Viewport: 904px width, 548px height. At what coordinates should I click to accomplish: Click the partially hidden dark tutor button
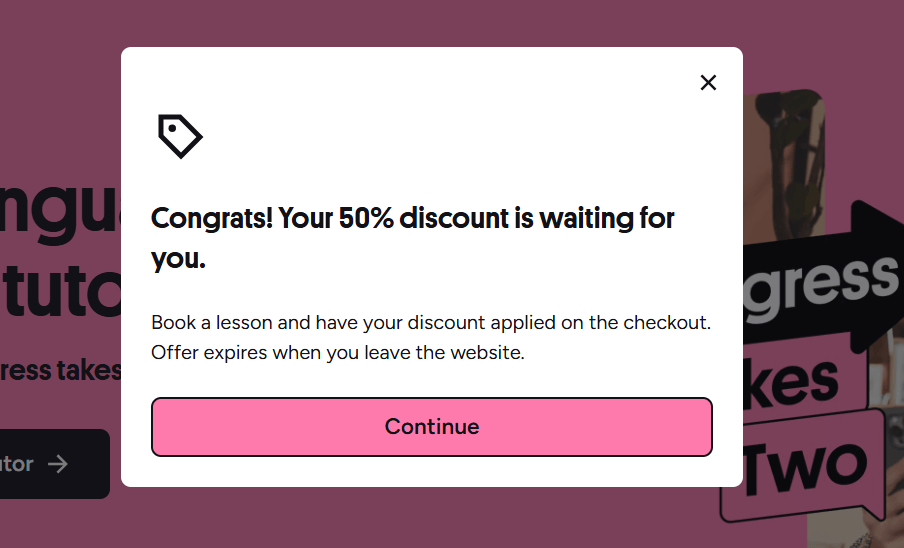(x=55, y=464)
